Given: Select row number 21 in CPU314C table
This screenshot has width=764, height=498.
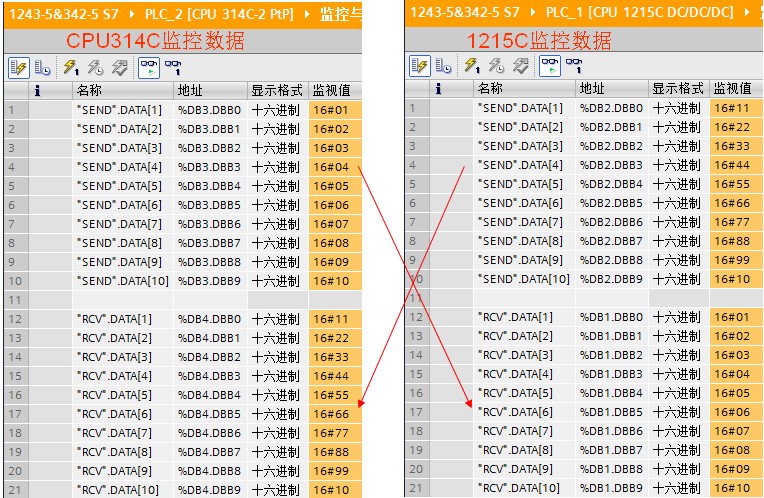Looking at the screenshot, I should pyautogui.click(x=16, y=490).
